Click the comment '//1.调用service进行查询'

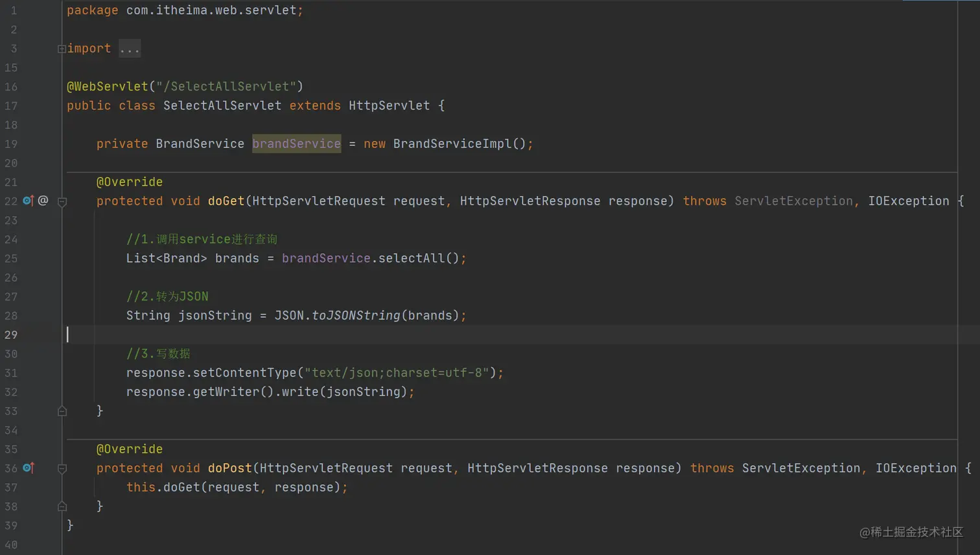pos(202,239)
